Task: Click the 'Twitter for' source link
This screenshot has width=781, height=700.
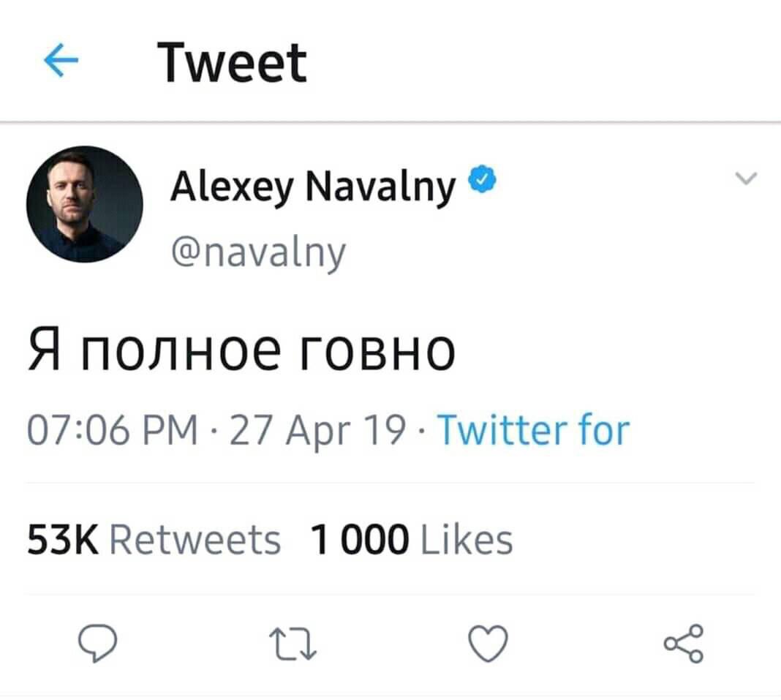Action: coord(532,429)
